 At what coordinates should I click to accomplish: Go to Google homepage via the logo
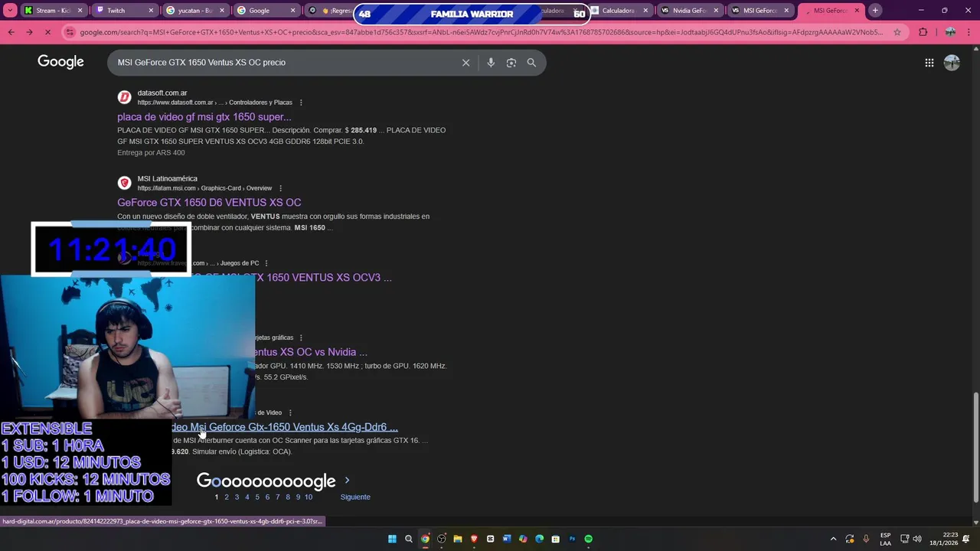click(x=60, y=62)
